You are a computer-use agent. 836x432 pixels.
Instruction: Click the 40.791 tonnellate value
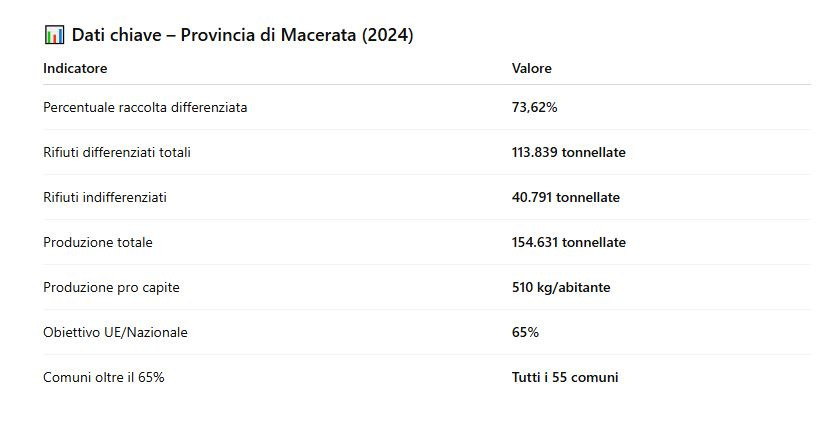tap(565, 197)
